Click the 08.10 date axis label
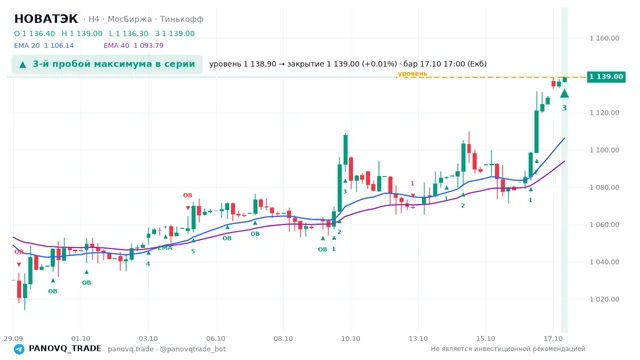640x360 pixels. click(x=283, y=338)
